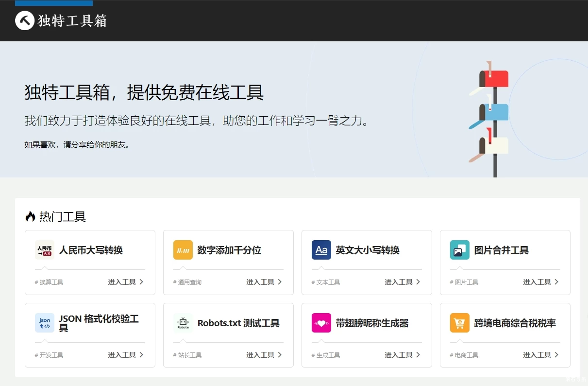Click the 人民币大写转换 tool icon
Image resolution: width=588 pixels, height=386 pixels.
pyautogui.click(x=45, y=250)
